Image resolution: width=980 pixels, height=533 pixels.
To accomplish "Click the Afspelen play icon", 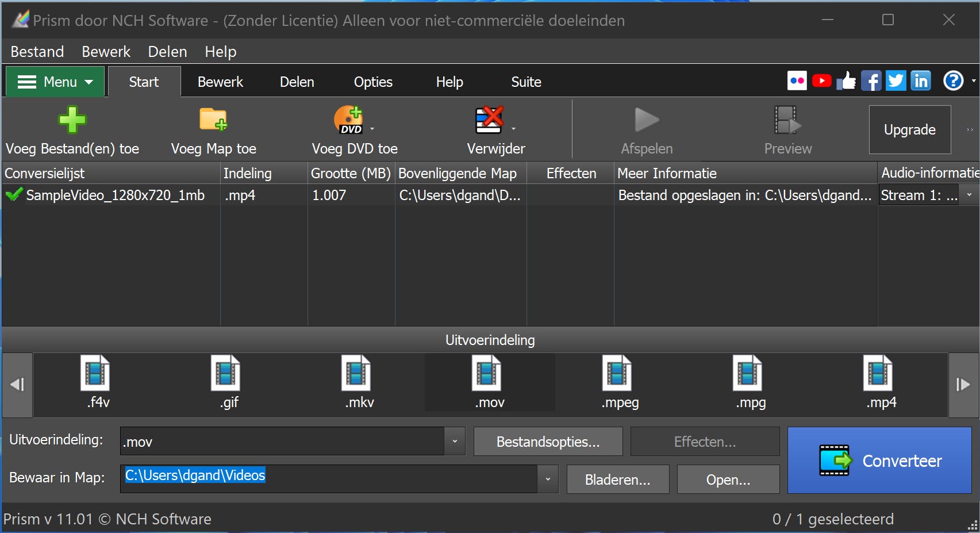I will [647, 120].
